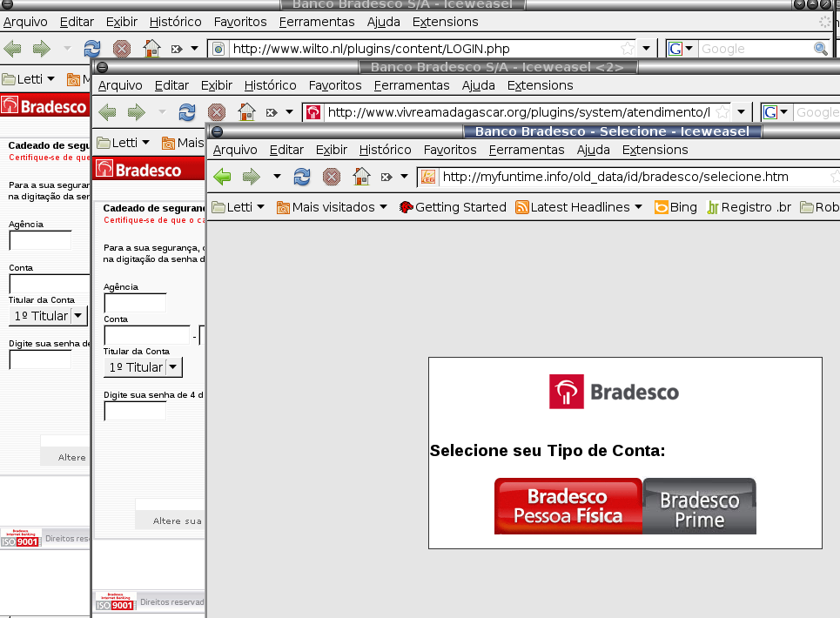Expand the Mais visitados bookmarks folder in the front window
The width and height of the screenshot is (840, 618).
332,207
